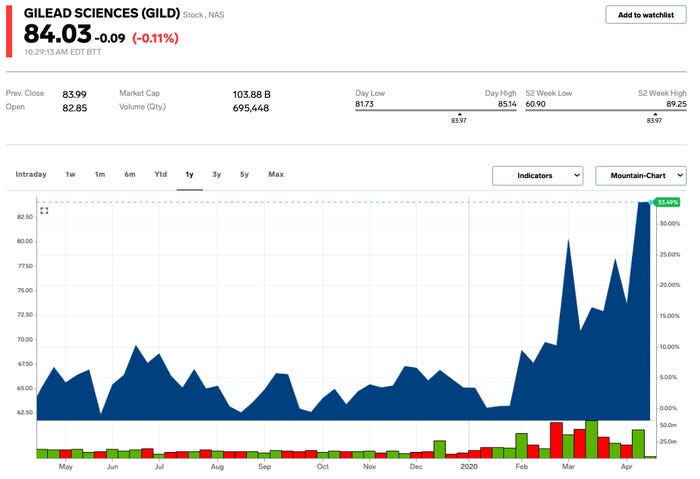
Task: Click the May label on the time axis
Action: coord(66,467)
